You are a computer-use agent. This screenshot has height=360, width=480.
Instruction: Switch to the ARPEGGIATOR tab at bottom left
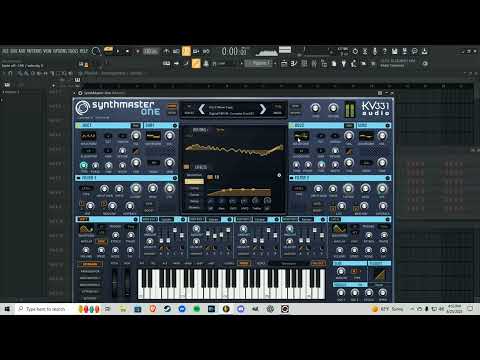click(x=90, y=271)
